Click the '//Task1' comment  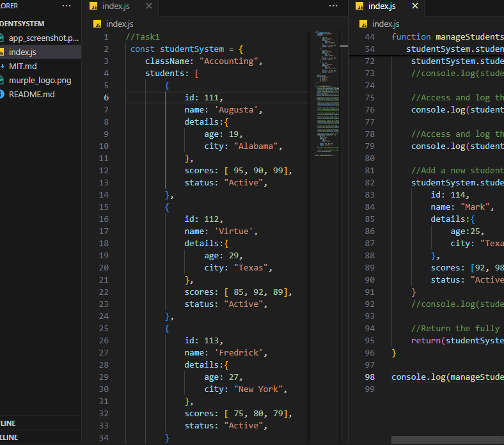click(143, 37)
